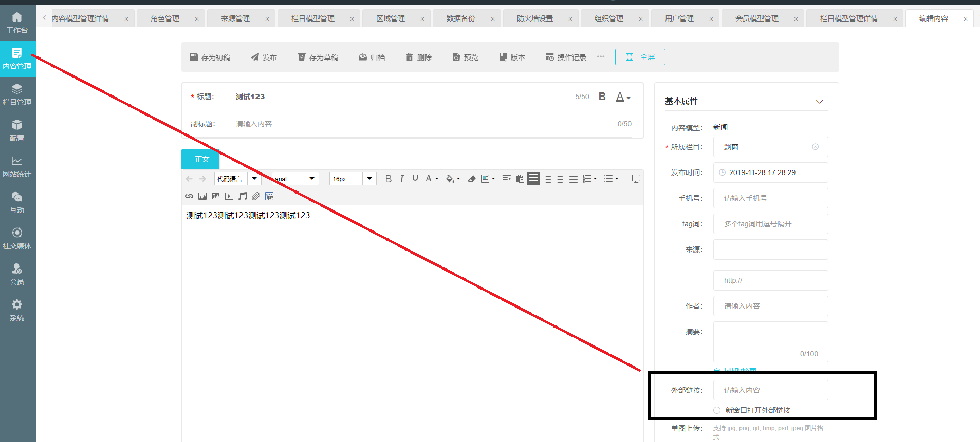Switch to the 栏目模型管理 tab

[x=313, y=18]
